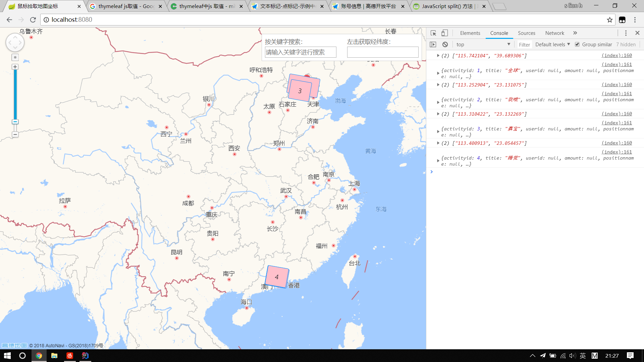Expand the activityid 1 console object

pyautogui.click(x=438, y=73)
